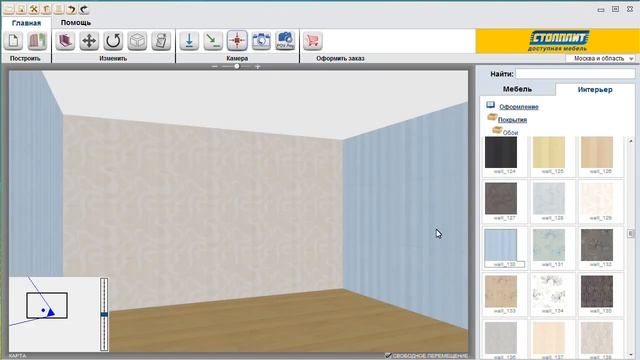The image size is (640, 360).
Task: Select gray floral wallpaper wall_132
Action: [x=597, y=245]
